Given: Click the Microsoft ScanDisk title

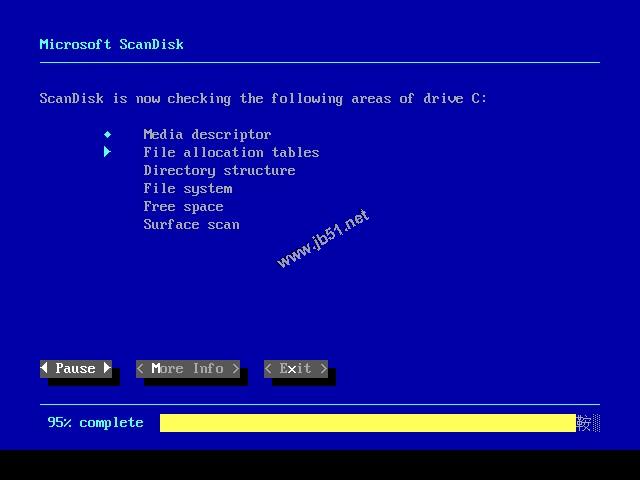Looking at the screenshot, I should (x=111, y=44).
